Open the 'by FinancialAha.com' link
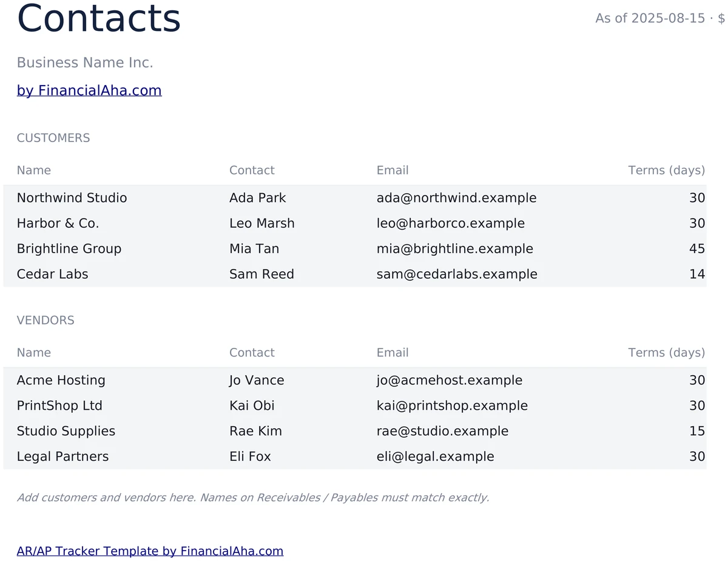Screen dimensions: 728x561 pos(89,90)
